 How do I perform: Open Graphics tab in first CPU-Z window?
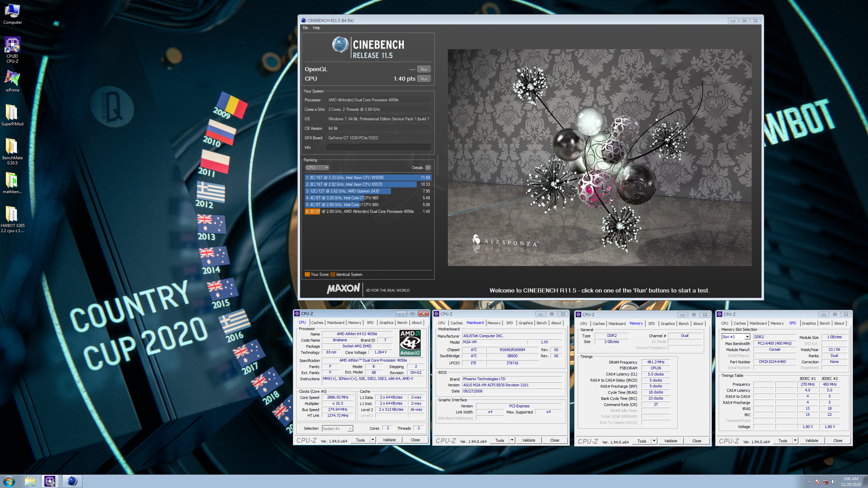click(x=386, y=323)
